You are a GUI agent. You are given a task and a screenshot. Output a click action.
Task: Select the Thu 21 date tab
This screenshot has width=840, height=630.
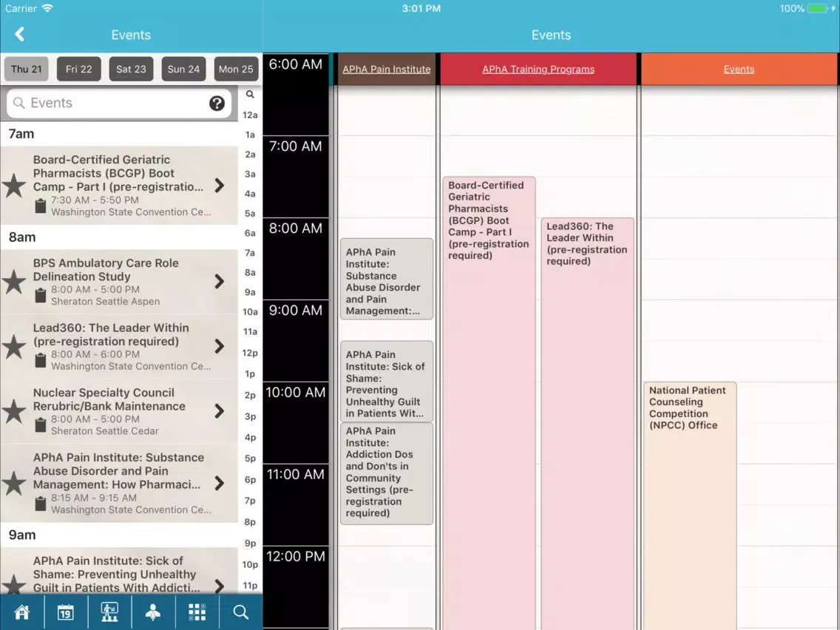click(27, 69)
